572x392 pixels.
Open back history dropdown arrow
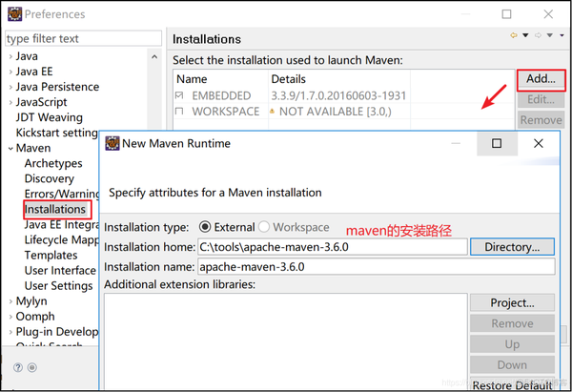tap(525, 36)
